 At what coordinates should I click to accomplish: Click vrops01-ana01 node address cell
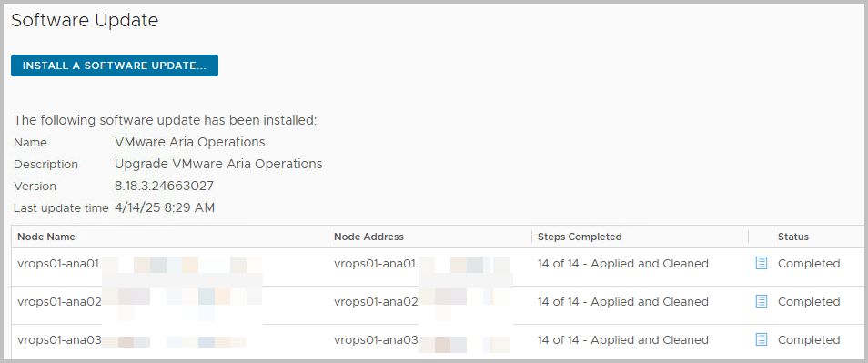point(430,264)
